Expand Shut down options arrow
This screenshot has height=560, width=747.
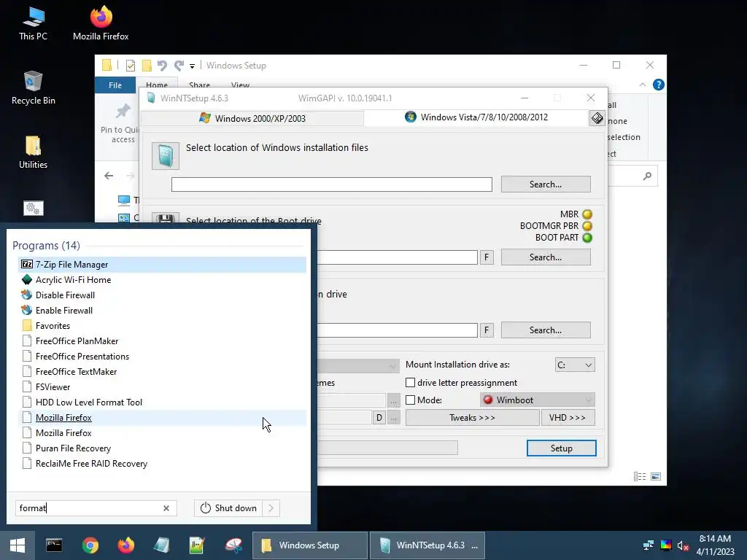(271, 508)
